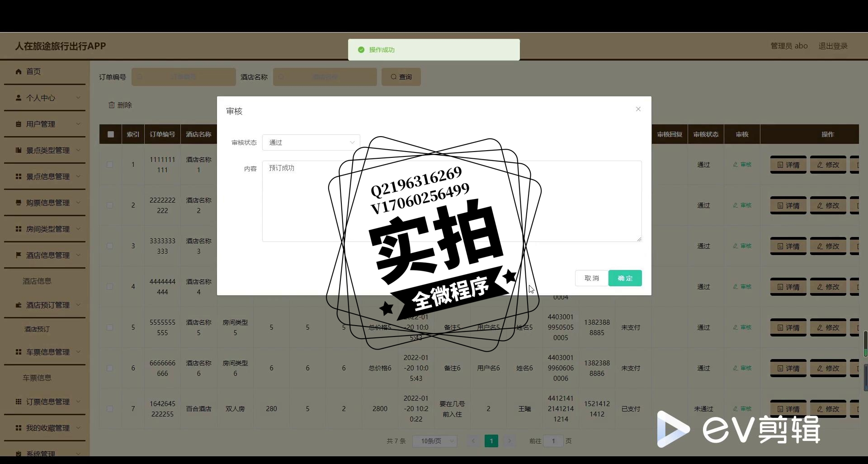This screenshot has height=464, width=868.
Task: Click 管理员 abo in the header
Action: coord(789,46)
